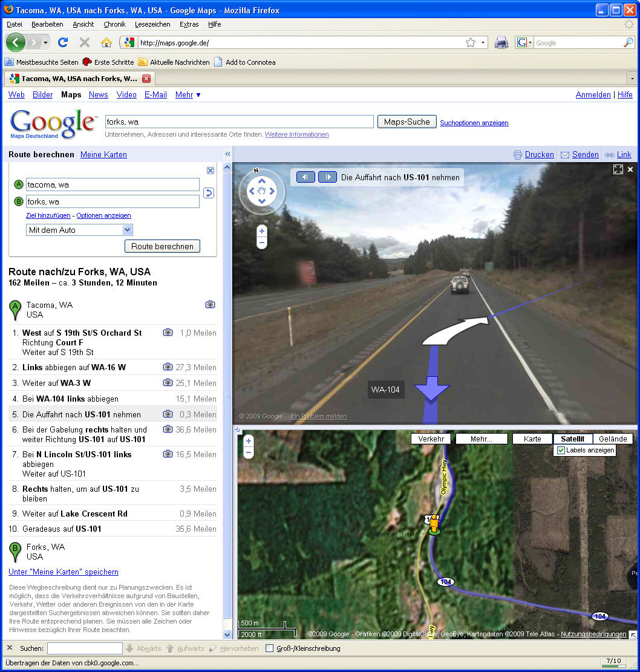Screen dimensions: 640x672
Task: Toggle the Labels anzeigen checkbox
Action: coord(561,450)
